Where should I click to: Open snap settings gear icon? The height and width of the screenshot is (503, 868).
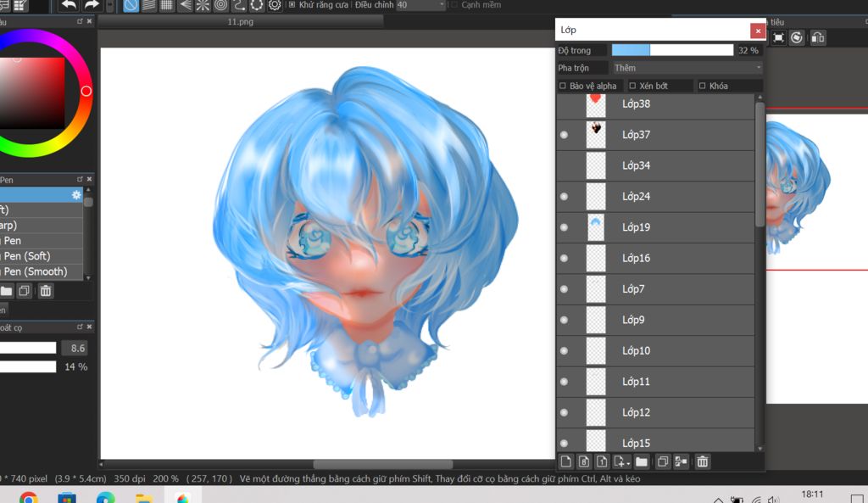(x=275, y=6)
